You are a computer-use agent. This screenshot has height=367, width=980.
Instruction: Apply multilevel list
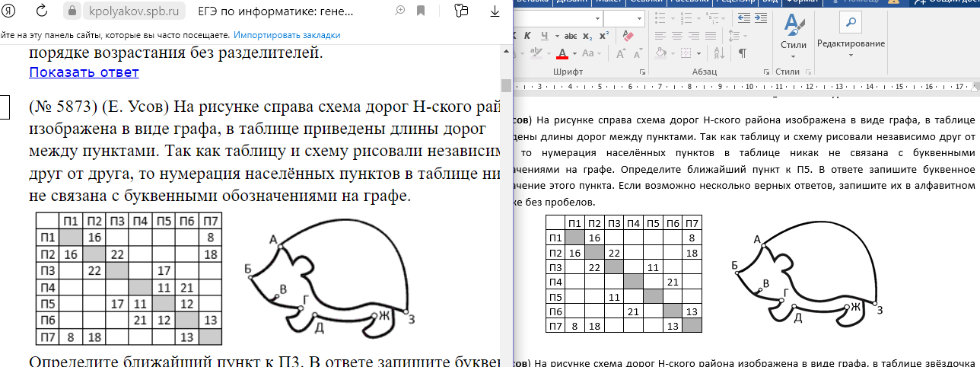pos(711,18)
